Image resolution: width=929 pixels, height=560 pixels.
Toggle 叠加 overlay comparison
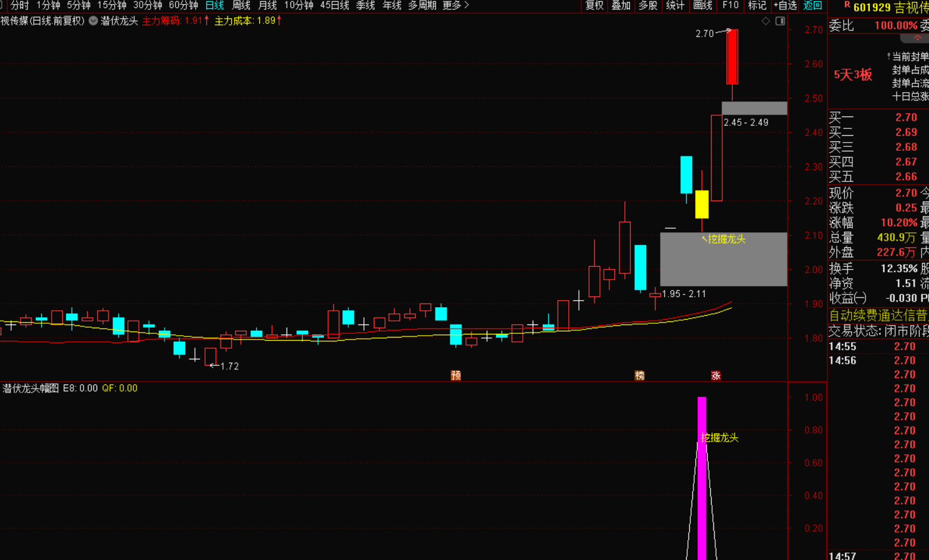click(621, 6)
